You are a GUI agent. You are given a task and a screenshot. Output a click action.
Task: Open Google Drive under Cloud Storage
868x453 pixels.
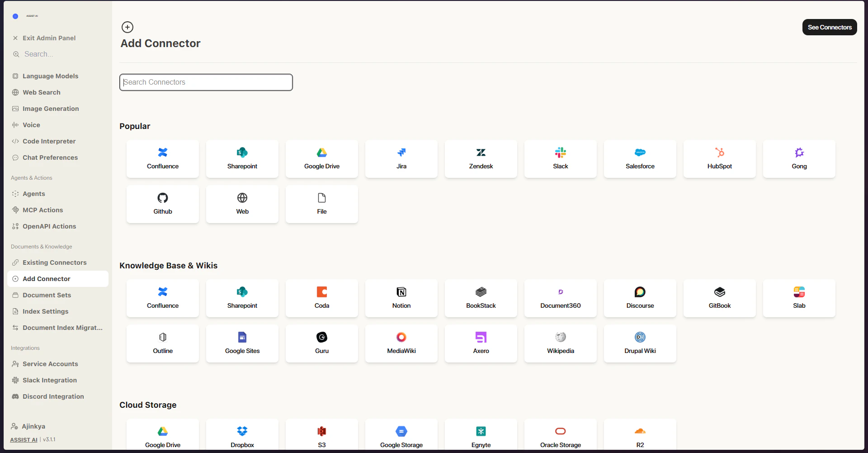(x=163, y=434)
